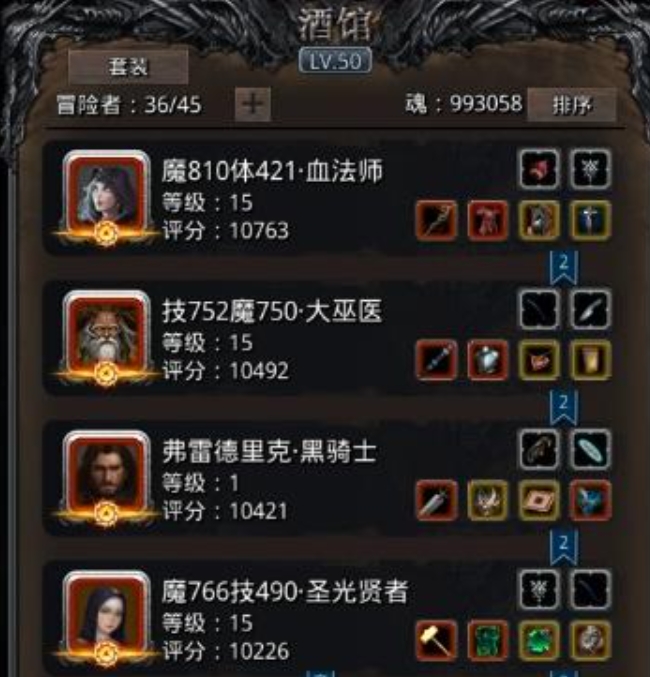
Task: Select the 黑骑士 blue crystal accessory icon
Action: coord(590,500)
